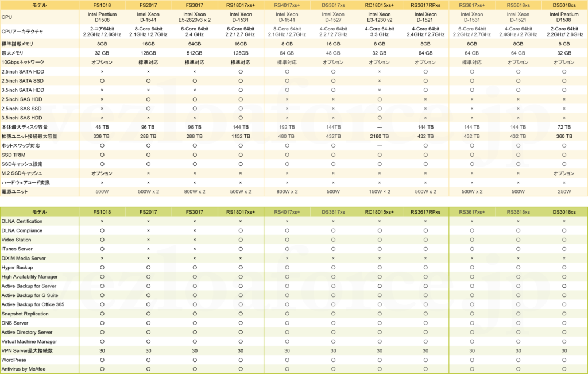This screenshot has width=588, height=374.
Task: Select the "48 GB" maximum memory value
Action: 333,53
